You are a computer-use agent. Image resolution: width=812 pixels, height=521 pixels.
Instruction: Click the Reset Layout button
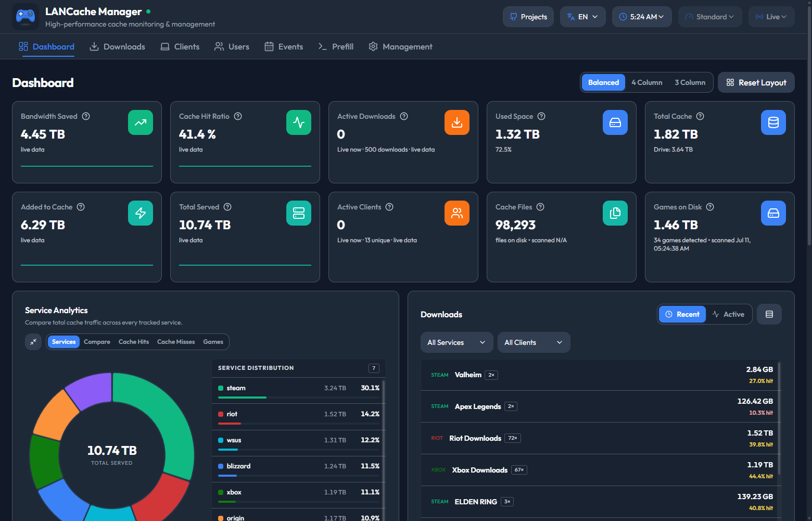click(x=756, y=82)
